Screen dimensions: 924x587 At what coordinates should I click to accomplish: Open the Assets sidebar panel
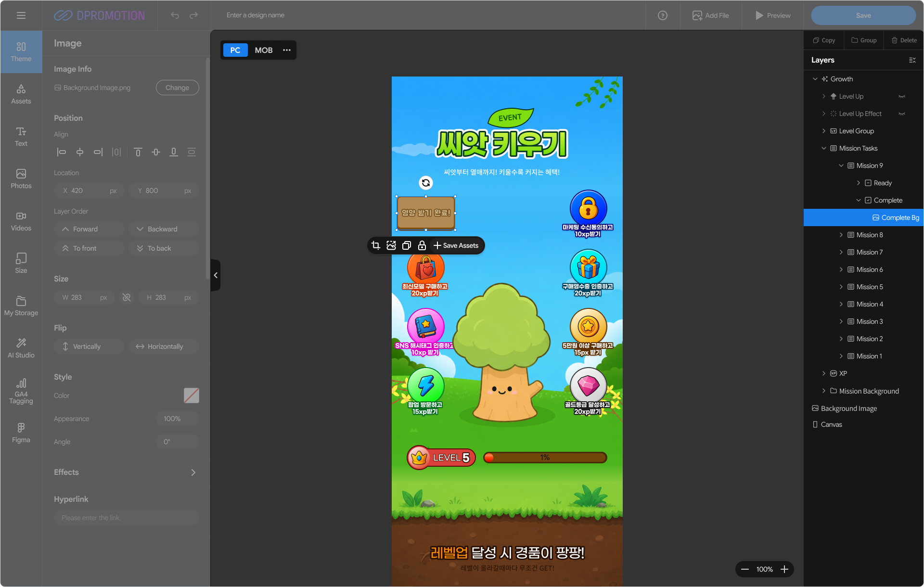(x=21, y=94)
